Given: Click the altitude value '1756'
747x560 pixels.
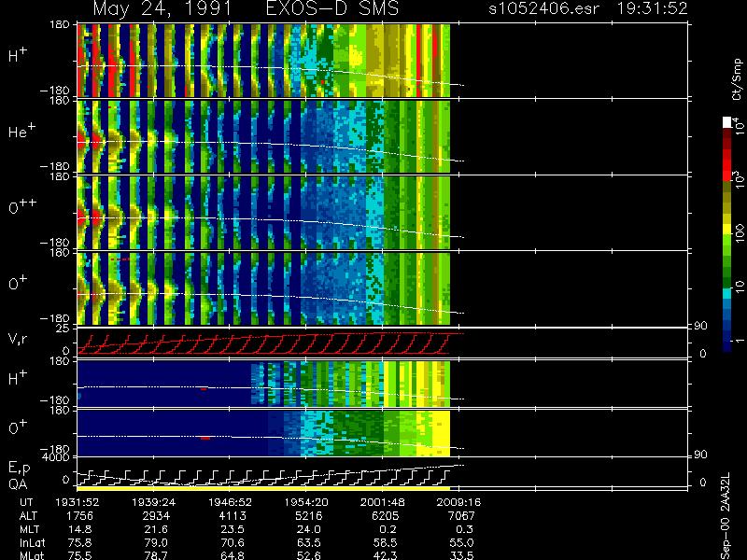Looking at the screenshot, I should click(79, 516).
